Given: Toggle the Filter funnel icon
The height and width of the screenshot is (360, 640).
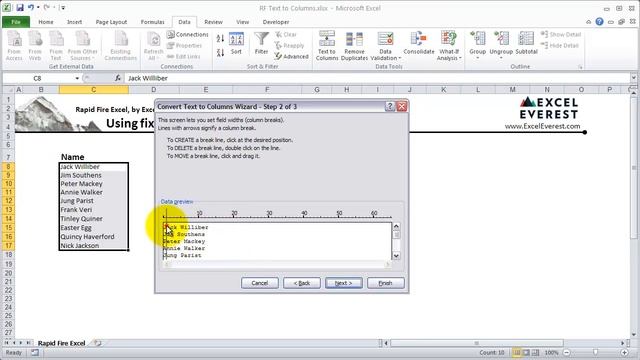Looking at the screenshot, I should pyautogui.click(x=261, y=43).
